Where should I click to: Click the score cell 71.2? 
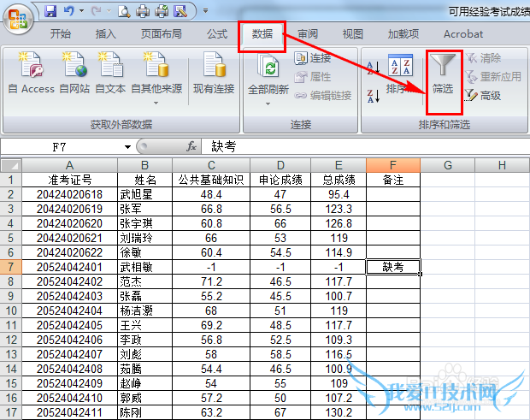coord(211,281)
